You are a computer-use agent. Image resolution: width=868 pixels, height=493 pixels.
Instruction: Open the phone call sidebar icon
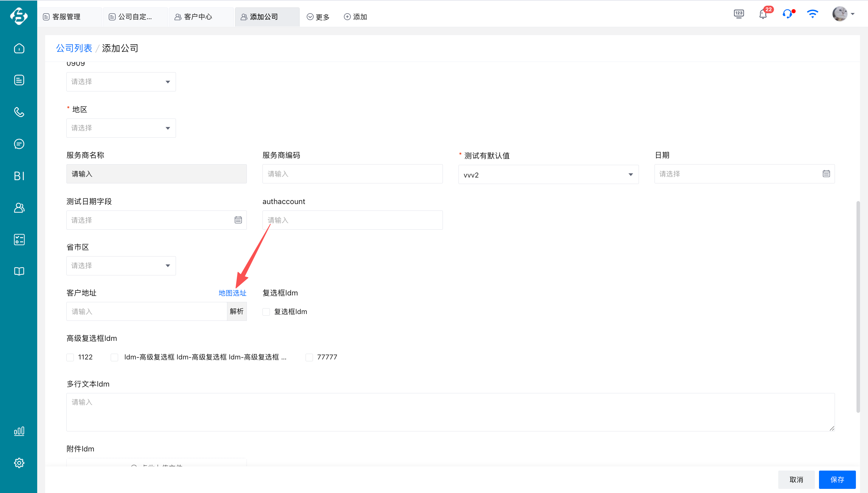point(19,112)
